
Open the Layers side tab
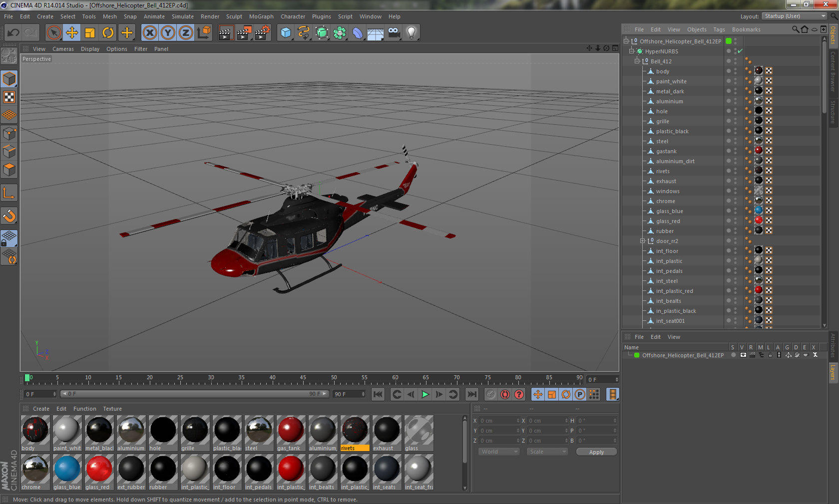point(833,372)
